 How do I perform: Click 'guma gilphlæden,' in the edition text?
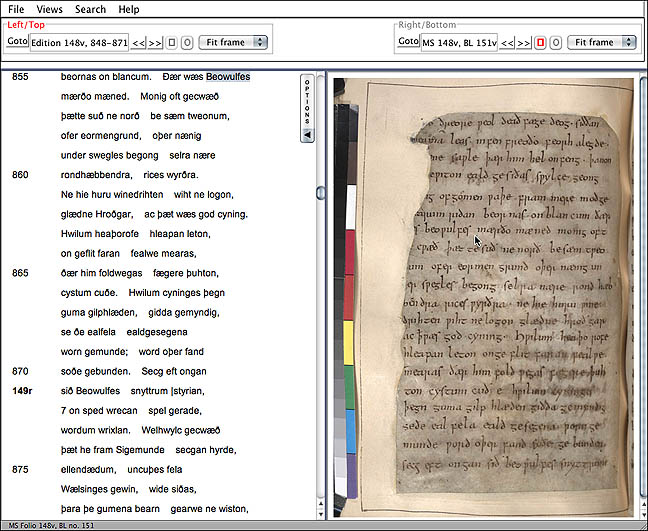99,313
